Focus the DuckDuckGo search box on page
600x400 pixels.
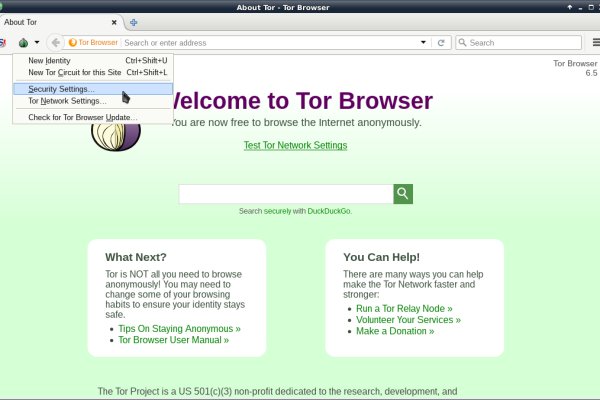point(285,194)
